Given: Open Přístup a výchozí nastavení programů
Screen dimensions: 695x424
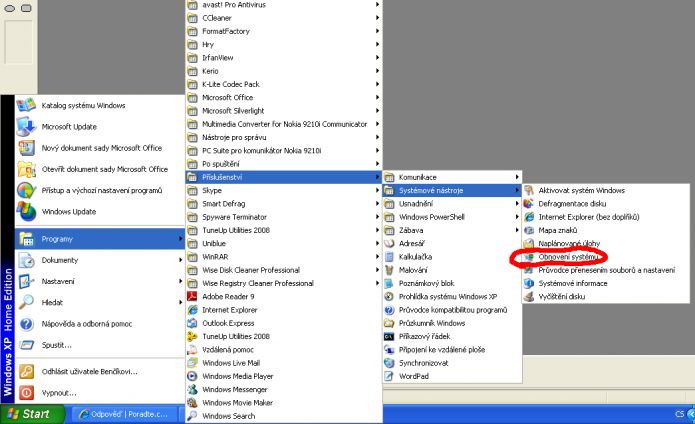Looking at the screenshot, I should (100, 190).
